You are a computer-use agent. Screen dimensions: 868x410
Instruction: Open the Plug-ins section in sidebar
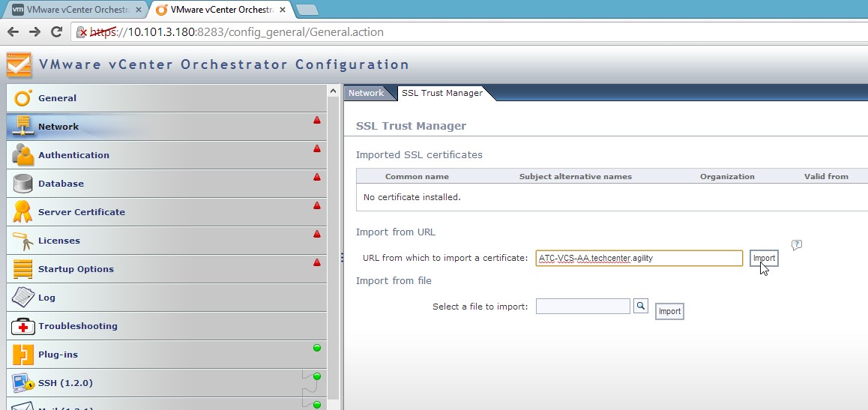[x=58, y=355]
